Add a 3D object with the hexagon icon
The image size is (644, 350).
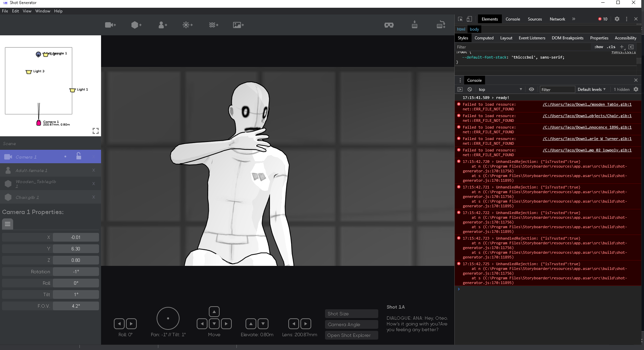(x=136, y=25)
